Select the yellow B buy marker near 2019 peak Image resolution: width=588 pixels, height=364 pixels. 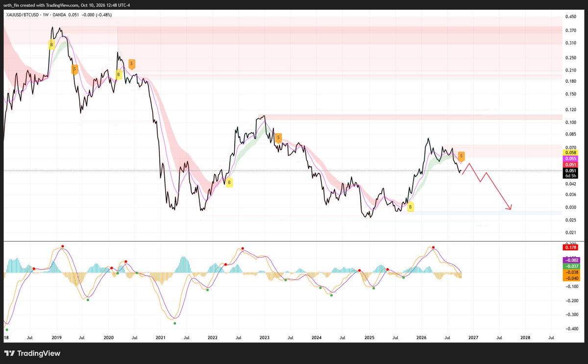point(51,45)
